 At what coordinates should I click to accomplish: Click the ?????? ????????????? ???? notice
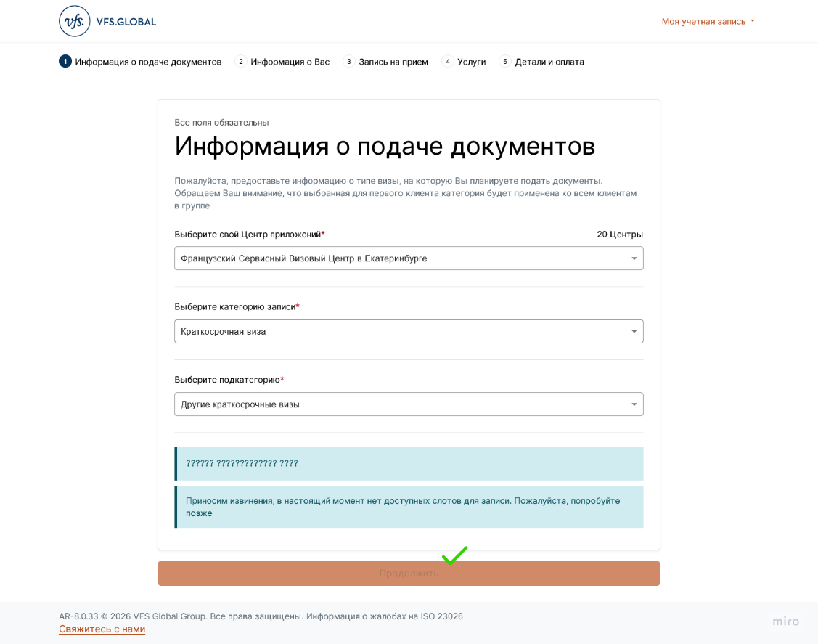coord(409,463)
